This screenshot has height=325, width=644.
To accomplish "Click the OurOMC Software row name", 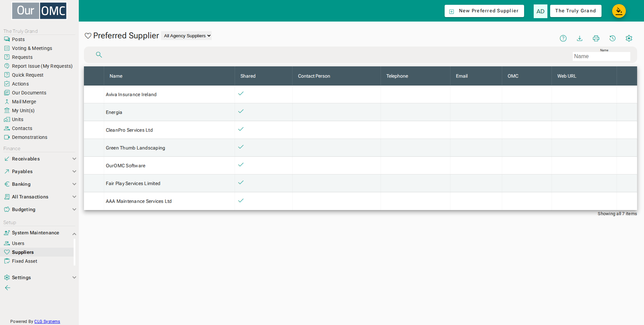I will coord(126,166).
